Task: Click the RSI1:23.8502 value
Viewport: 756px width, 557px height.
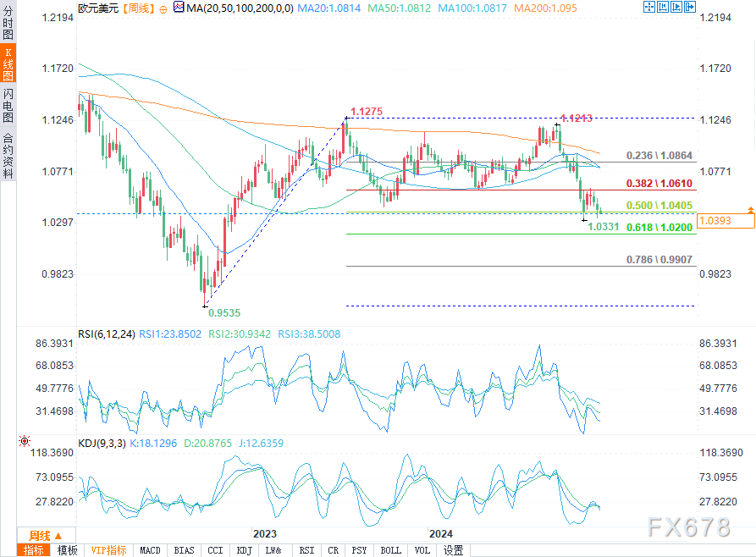Action: tap(170, 334)
